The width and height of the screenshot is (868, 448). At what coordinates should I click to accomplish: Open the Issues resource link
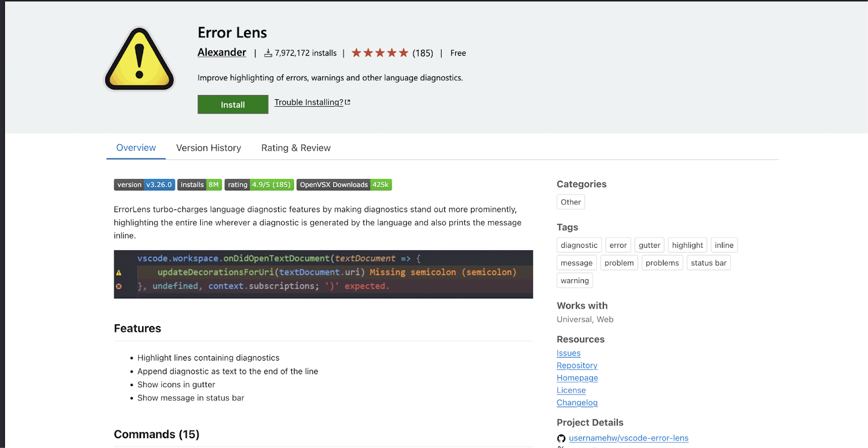click(569, 353)
